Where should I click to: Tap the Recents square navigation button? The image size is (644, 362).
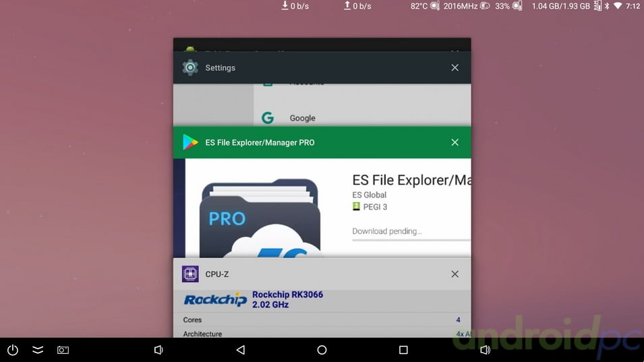click(x=403, y=350)
